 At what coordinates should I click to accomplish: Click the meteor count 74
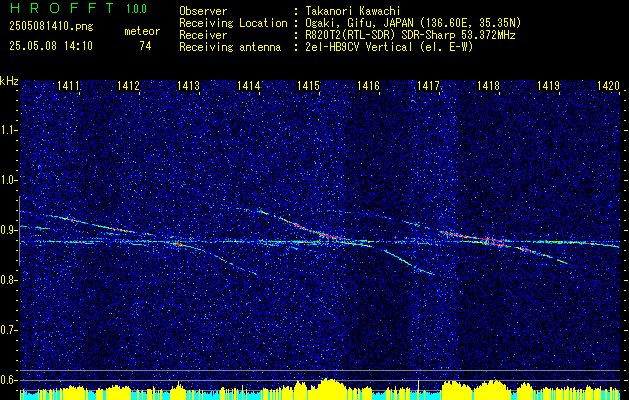[x=145, y=46]
